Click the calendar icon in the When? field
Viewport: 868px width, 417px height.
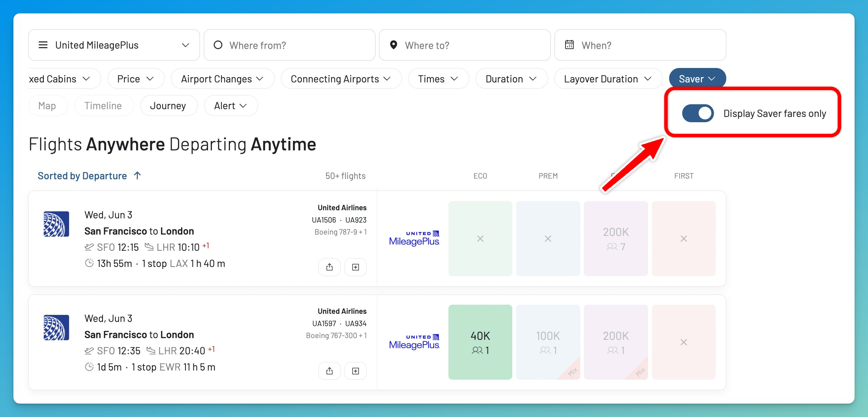[569, 45]
